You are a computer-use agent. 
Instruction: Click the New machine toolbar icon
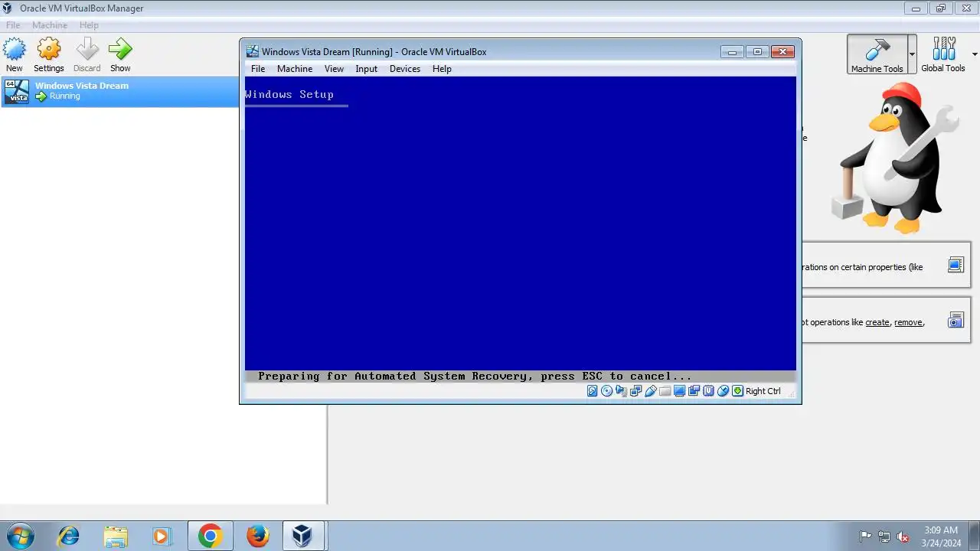coord(15,51)
